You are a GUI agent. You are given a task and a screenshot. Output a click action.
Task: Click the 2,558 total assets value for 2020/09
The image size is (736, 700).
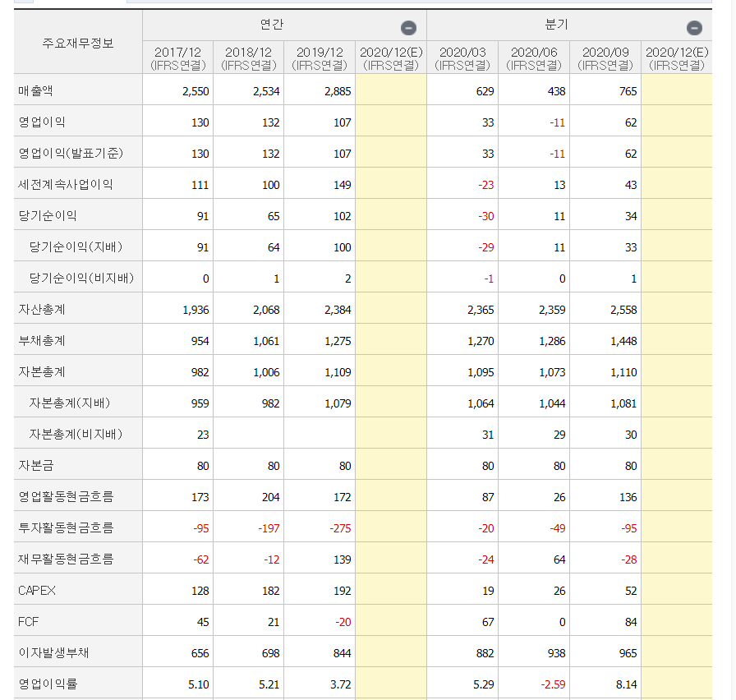coord(623,310)
